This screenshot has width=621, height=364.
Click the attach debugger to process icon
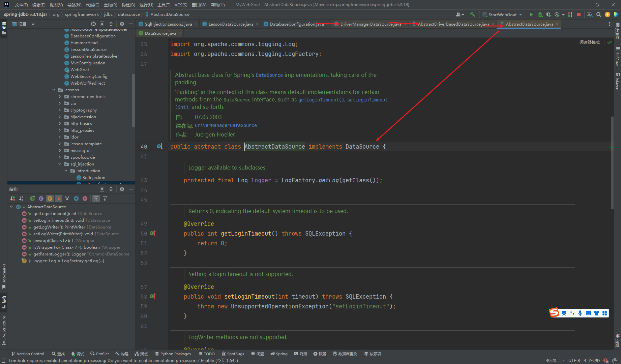pos(570,14)
